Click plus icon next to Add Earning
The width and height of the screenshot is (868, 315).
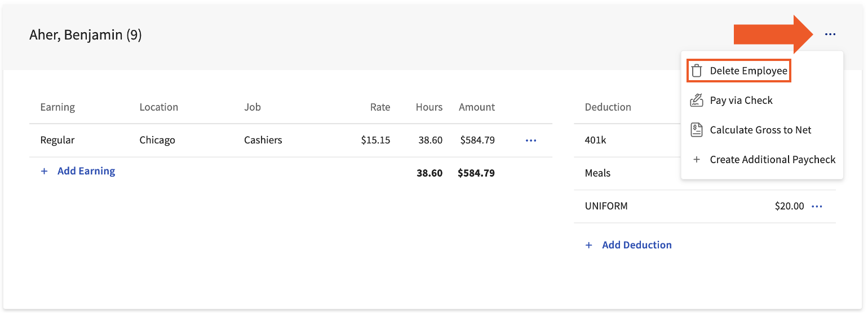[44, 171]
